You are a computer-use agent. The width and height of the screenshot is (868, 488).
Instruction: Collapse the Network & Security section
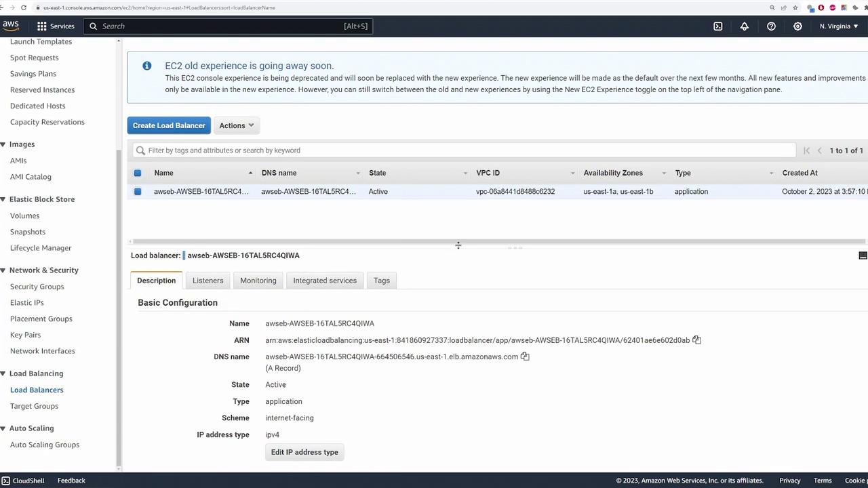pos(3,270)
